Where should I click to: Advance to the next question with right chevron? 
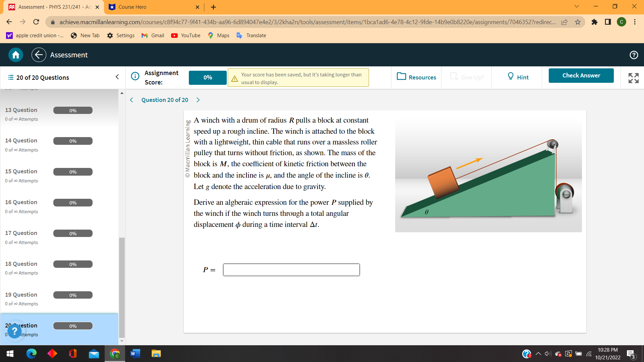click(x=198, y=100)
